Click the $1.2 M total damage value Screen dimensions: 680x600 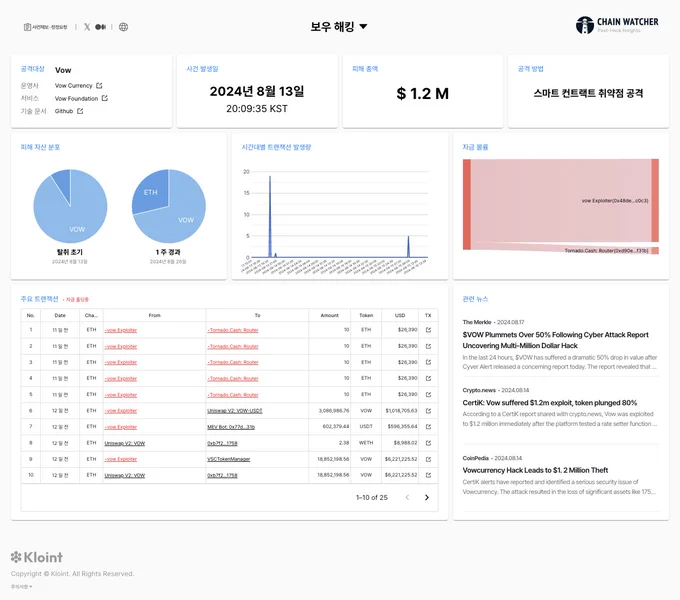[x=422, y=94]
